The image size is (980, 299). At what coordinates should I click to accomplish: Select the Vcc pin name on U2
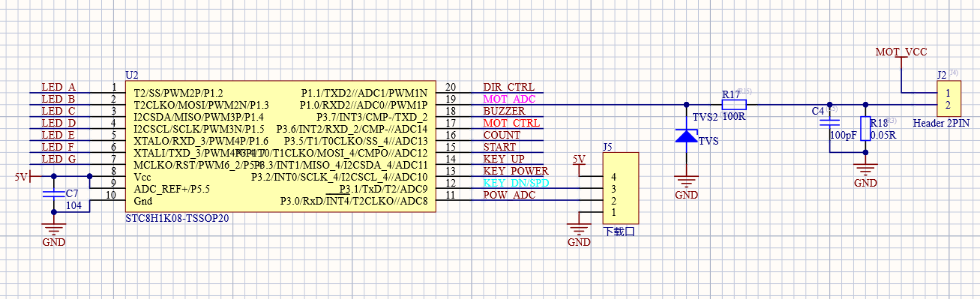coord(142,178)
